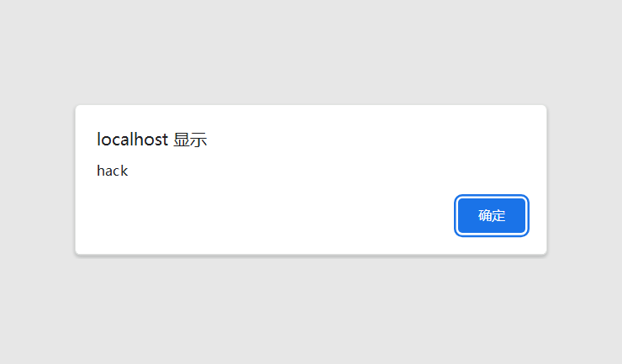
Task: Click the '显示' characters in the title
Action: [x=191, y=140]
